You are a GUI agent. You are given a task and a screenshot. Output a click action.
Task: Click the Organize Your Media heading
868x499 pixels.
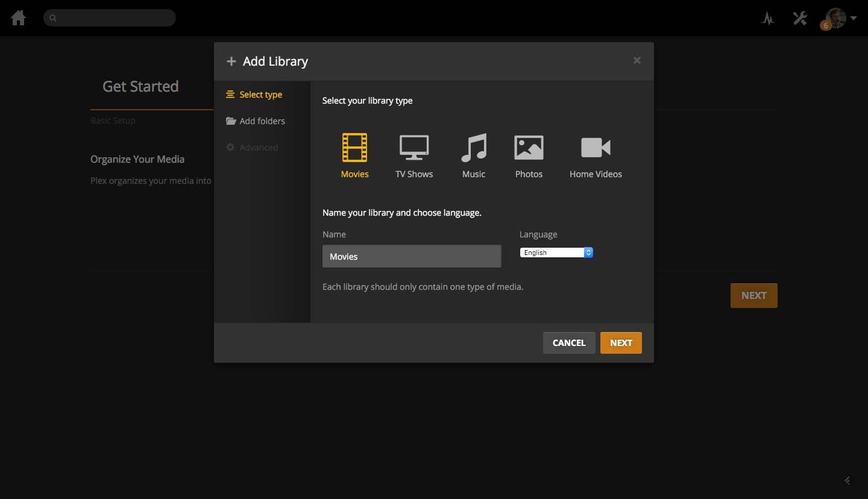(137, 159)
